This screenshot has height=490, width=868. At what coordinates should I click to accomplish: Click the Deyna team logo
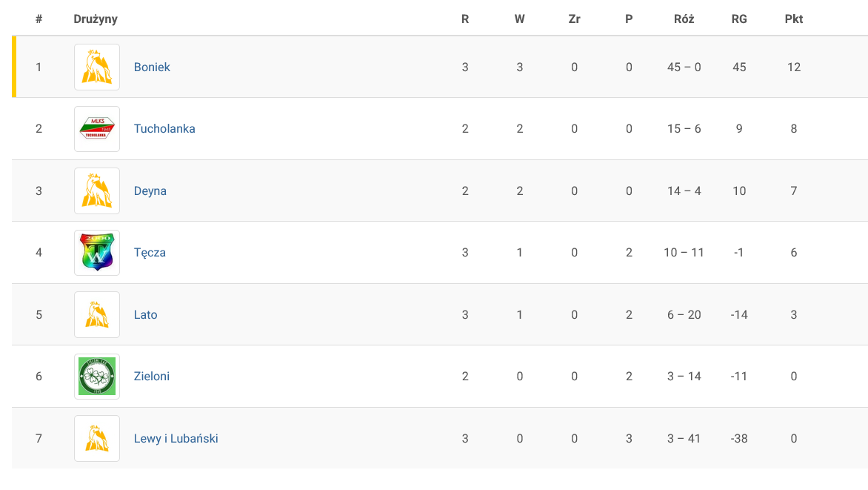click(97, 191)
